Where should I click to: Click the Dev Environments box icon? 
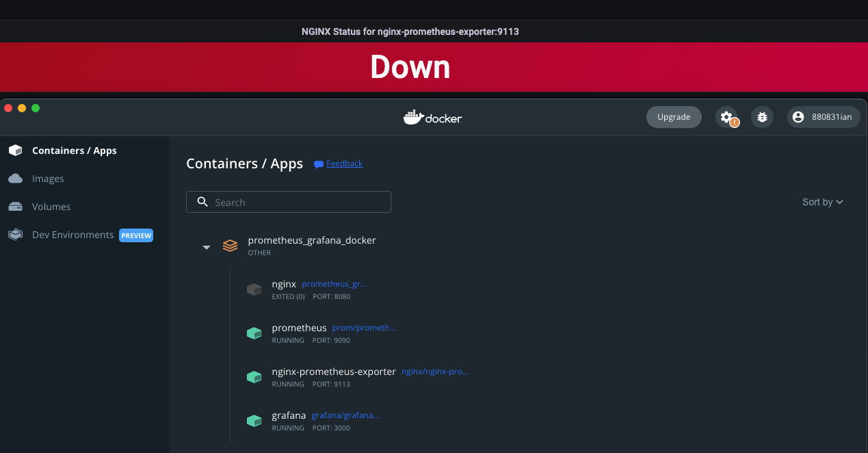pos(15,235)
